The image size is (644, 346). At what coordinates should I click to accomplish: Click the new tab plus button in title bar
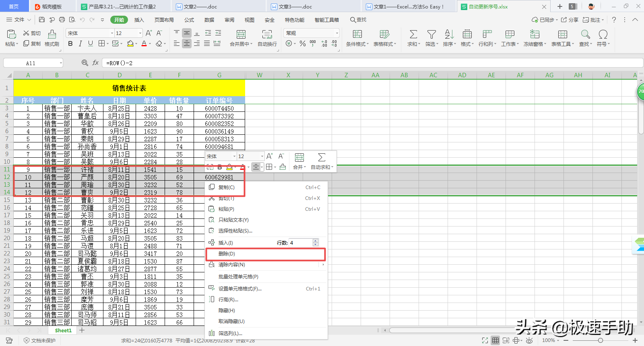(x=559, y=6)
